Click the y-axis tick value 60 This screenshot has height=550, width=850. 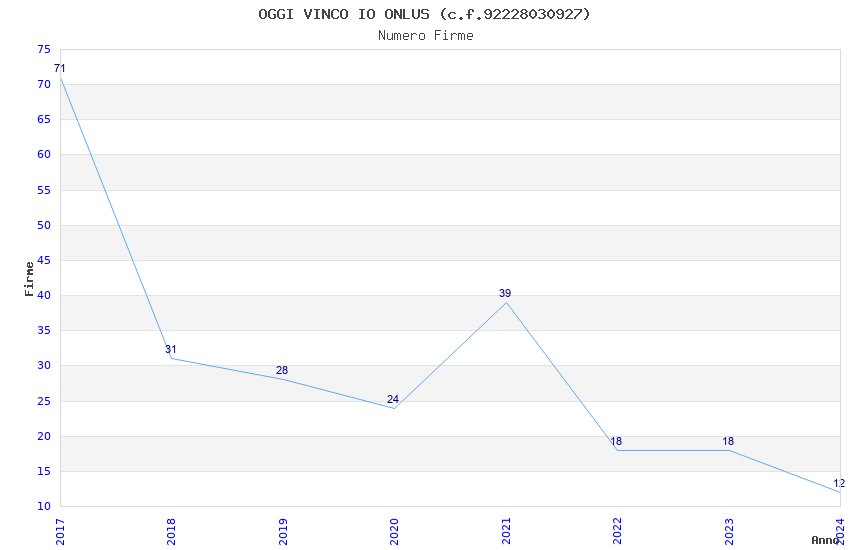click(x=44, y=154)
